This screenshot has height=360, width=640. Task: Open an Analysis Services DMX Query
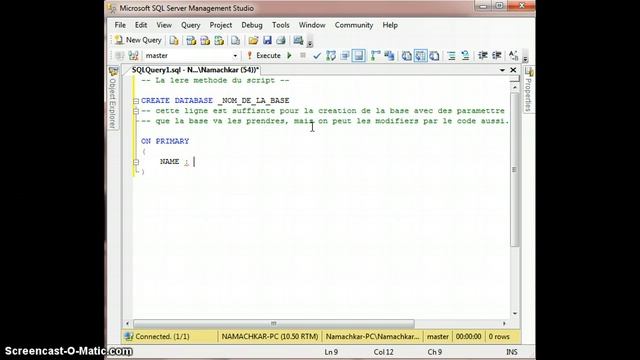(x=205, y=40)
